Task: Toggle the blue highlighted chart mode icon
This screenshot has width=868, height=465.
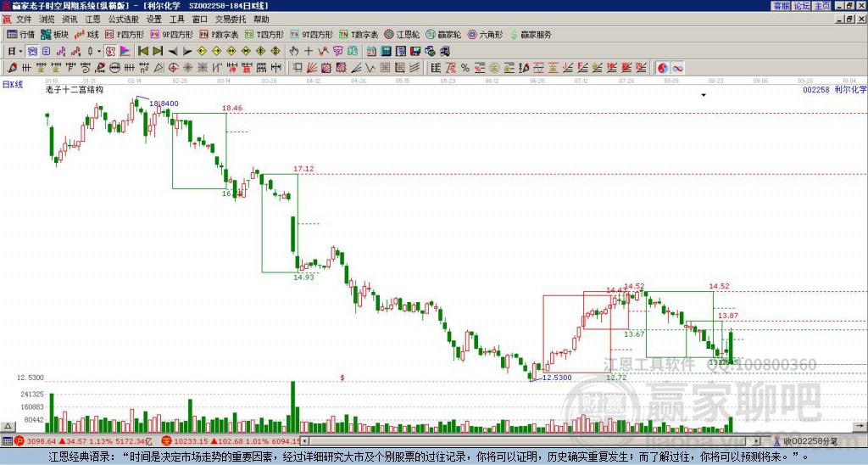Action: 33,52
